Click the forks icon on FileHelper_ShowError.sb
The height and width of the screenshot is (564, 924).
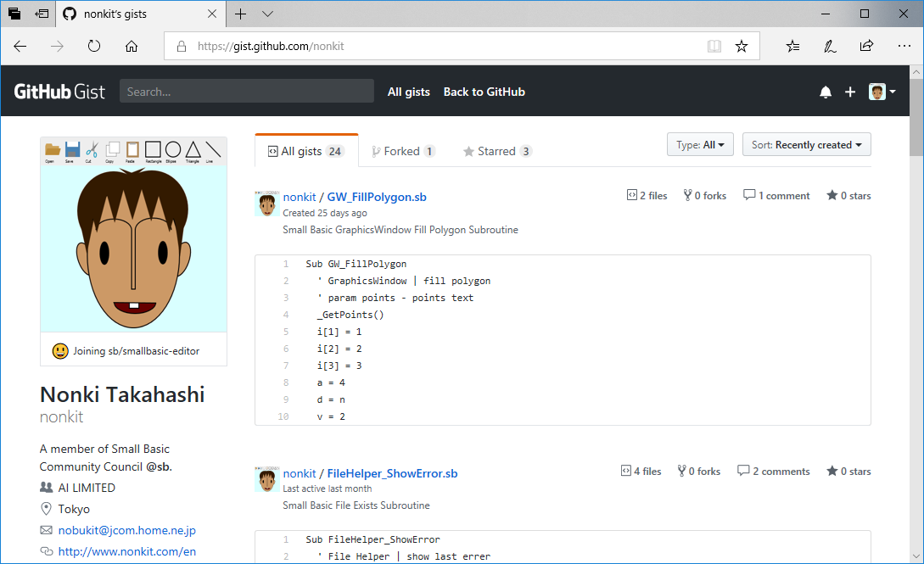click(680, 471)
